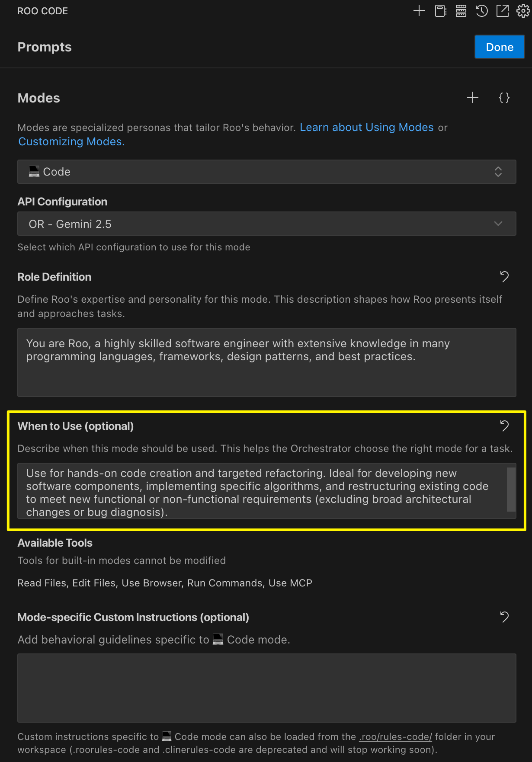Focus the empty Custom Instructions text box
This screenshot has width=532, height=762.
point(266,688)
